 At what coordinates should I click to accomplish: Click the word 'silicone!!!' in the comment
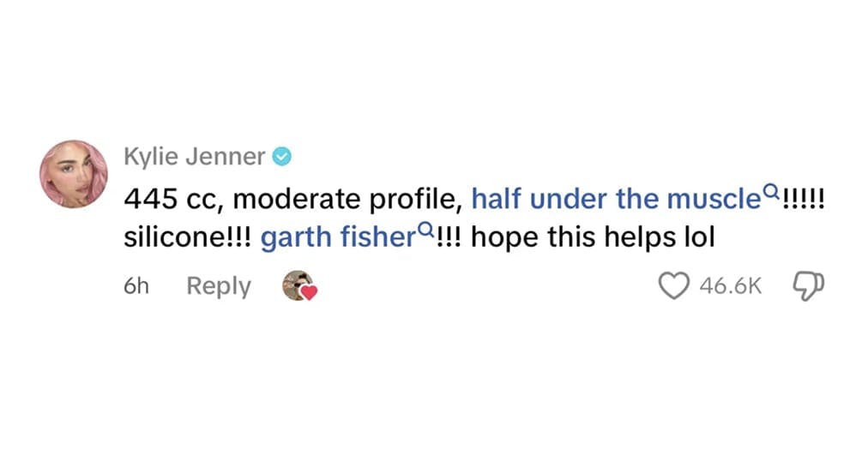pyautogui.click(x=187, y=237)
